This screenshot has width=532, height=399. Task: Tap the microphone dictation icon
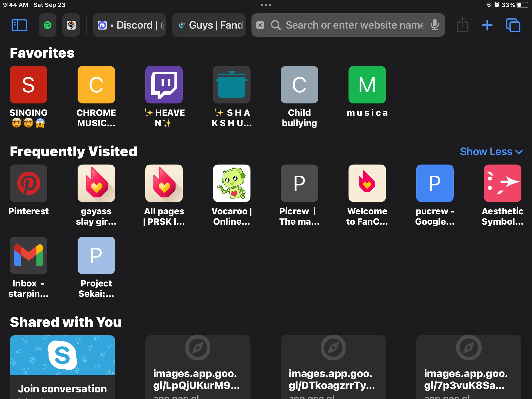[435, 25]
